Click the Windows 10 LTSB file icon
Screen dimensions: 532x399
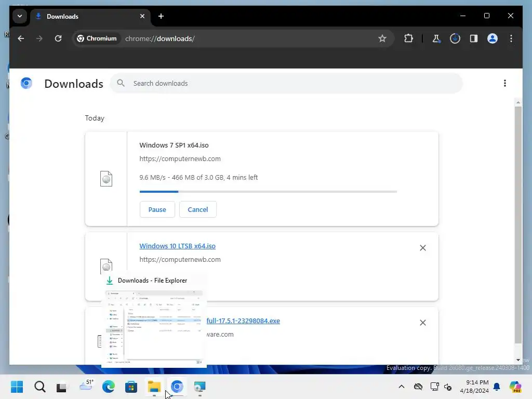[x=106, y=266]
